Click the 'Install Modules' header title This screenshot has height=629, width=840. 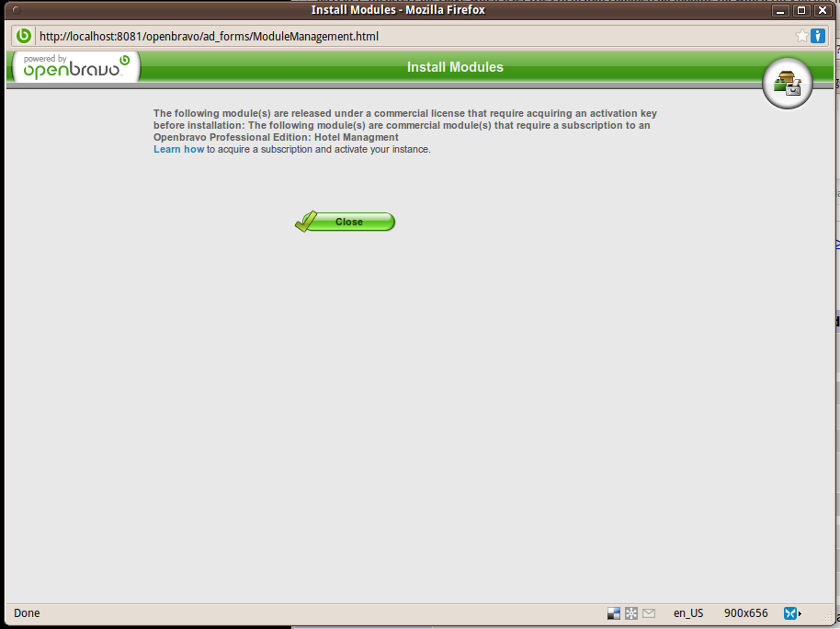(455, 67)
